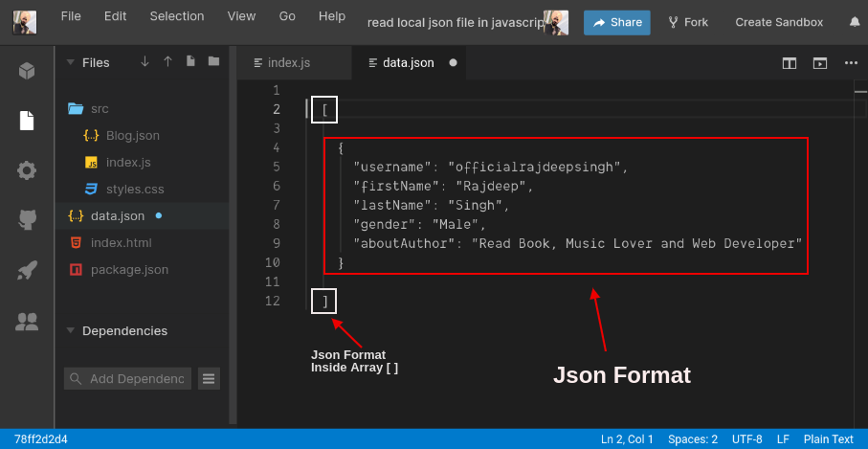868x449 pixels.
Task: Create a new folder via Files header icon
Action: (213, 61)
